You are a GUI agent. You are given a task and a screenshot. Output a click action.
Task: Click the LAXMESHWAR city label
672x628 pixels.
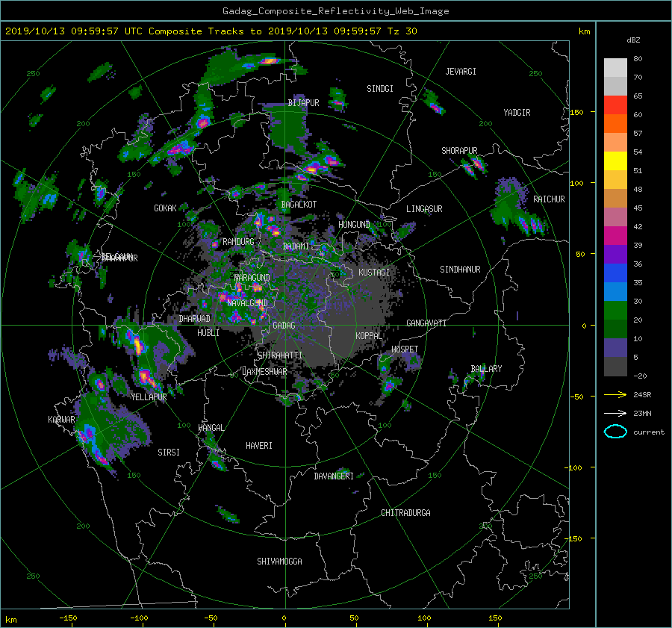[x=264, y=372]
